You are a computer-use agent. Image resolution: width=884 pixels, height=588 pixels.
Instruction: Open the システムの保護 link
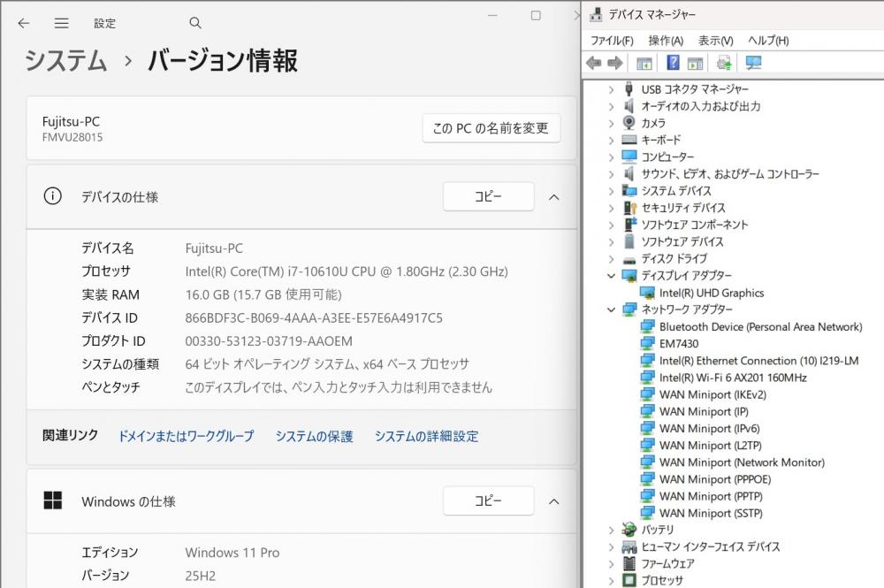pos(314,436)
